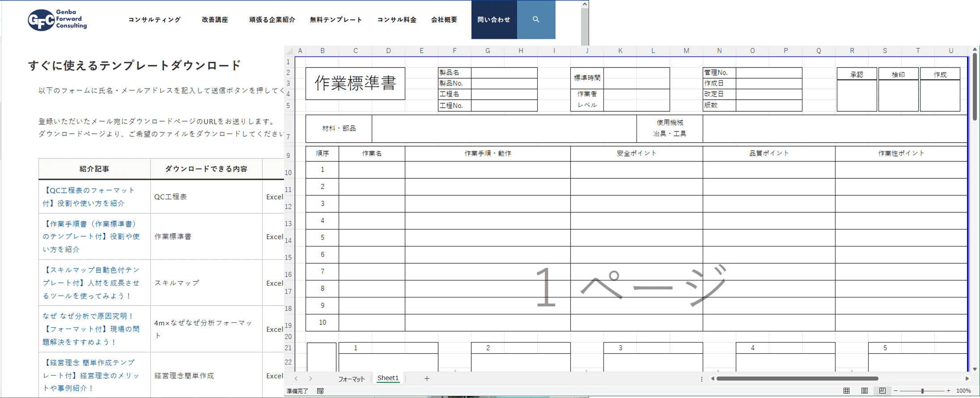
Task: Click the 工程No. label cell
Action: [x=454, y=106]
